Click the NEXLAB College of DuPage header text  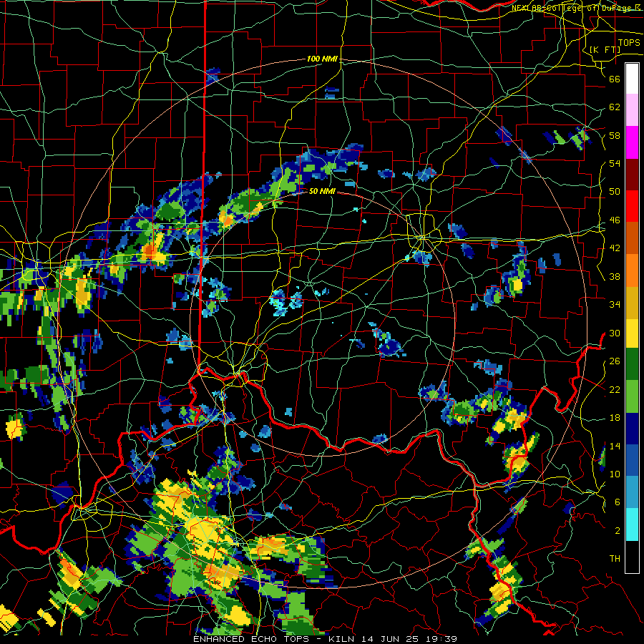pyautogui.click(x=577, y=8)
